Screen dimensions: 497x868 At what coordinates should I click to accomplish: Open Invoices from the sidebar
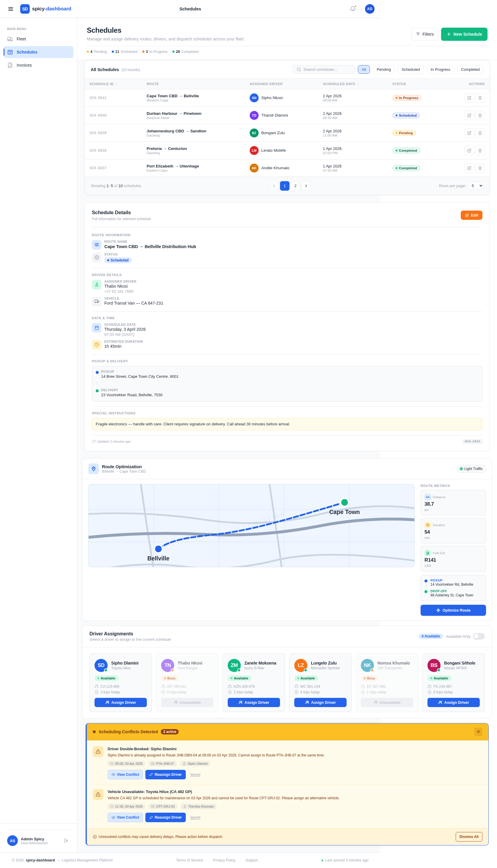point(24,65)
